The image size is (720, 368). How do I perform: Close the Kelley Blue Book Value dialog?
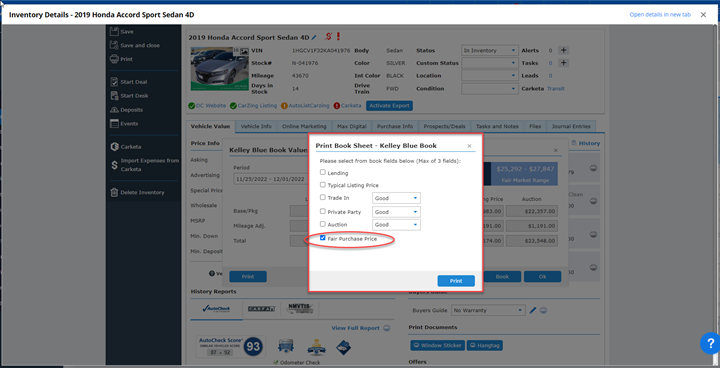coord(556,150)
